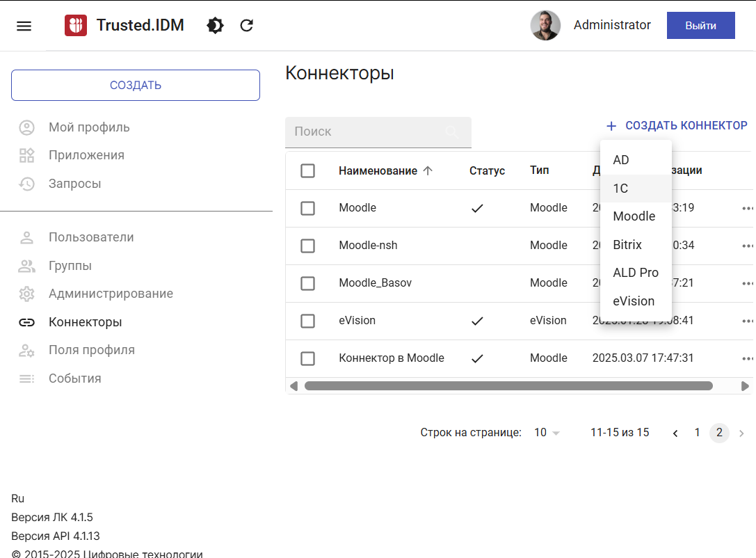Image resolution: width=756 pixels, height=558 pixels.
Task: Click the Статус column header
Action: click(487, 170)
